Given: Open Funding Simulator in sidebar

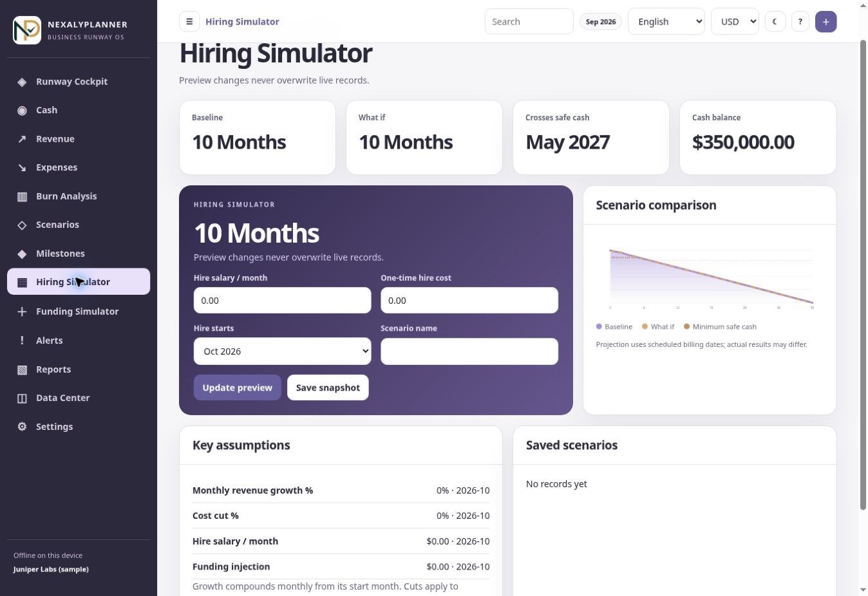Looking at the screenshot, I should pos(79,312).
